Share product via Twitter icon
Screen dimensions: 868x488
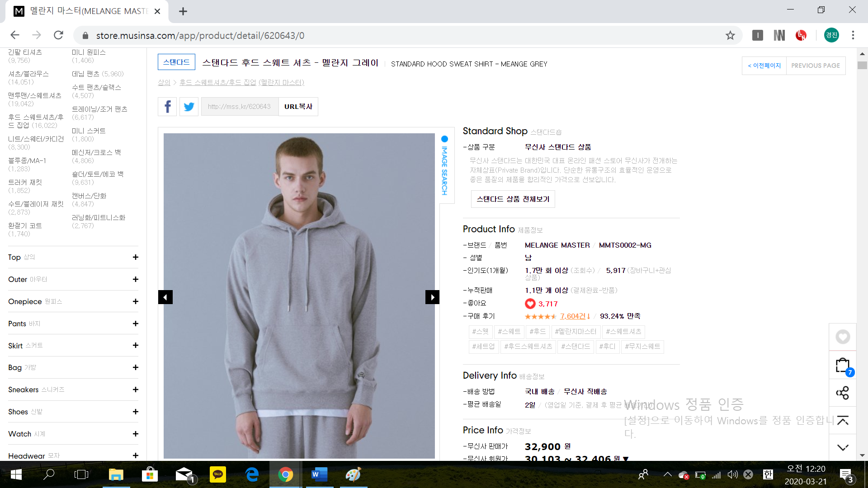(x=189, y=107)
